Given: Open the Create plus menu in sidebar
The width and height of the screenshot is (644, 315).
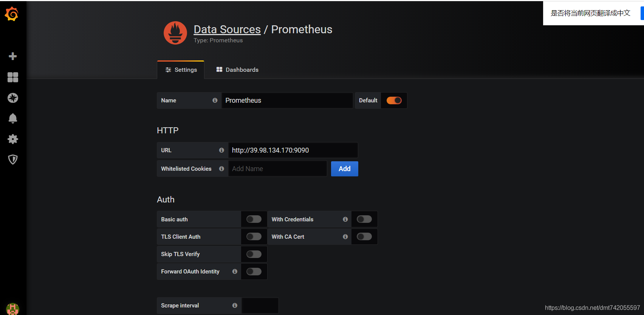Looking at the screenshot, I should pos(13,56).
